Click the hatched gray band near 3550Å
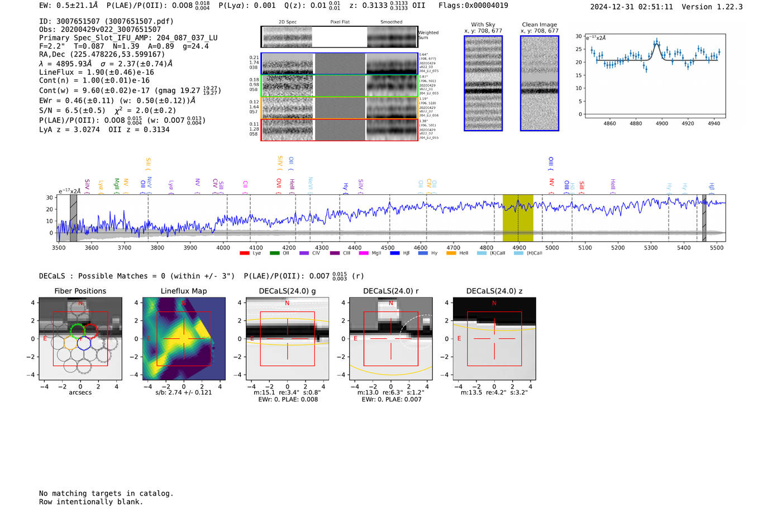The image size is (782, 532). (x=73, y=218)
